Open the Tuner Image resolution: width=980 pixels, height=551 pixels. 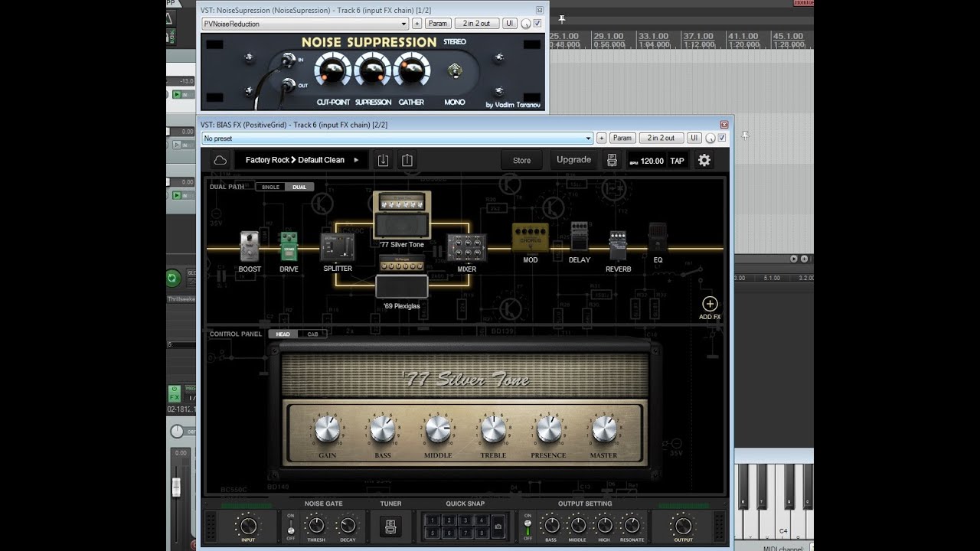(x=390, y=526)
